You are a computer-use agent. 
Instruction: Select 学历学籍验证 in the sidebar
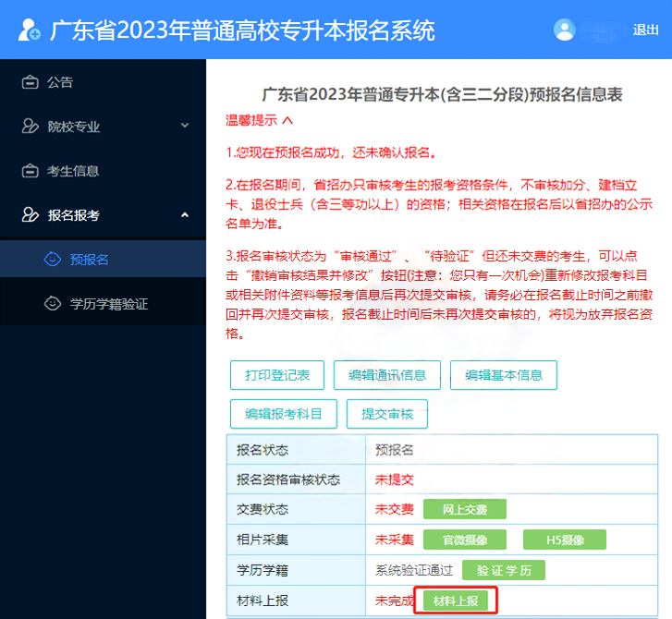(x=108, y=304)
